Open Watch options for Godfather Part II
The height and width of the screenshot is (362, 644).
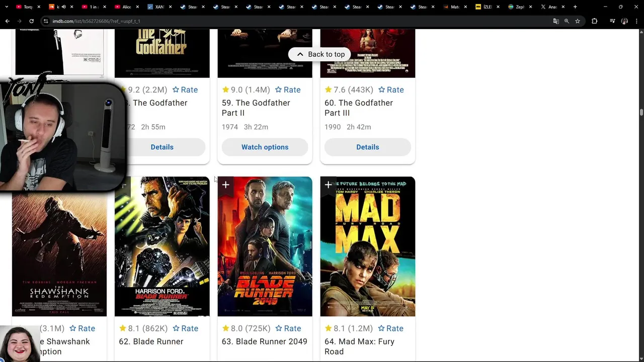tap(265, 147)
